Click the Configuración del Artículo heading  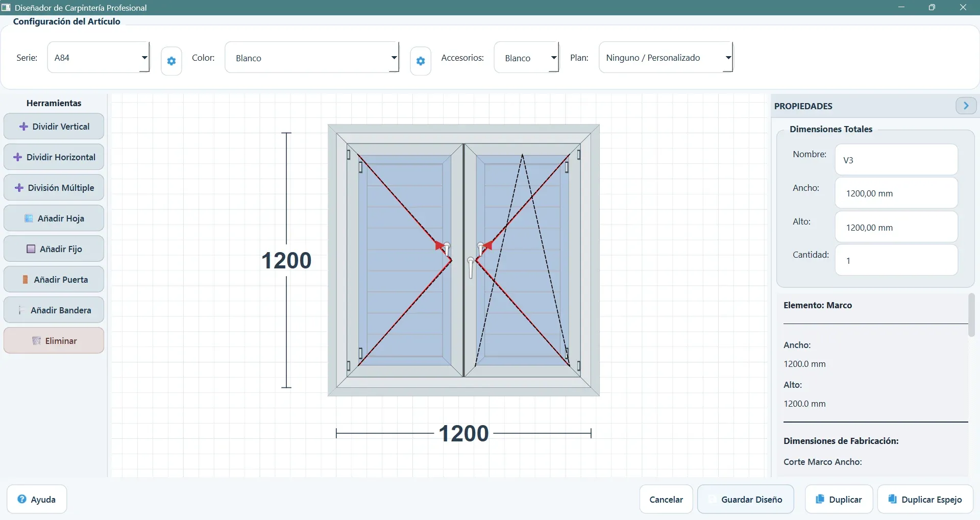click(66, 21)
